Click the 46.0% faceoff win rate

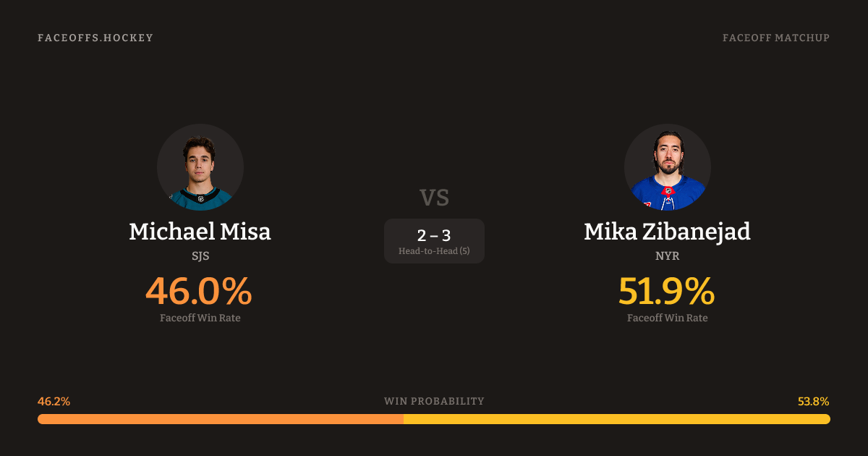tap(199, 291)
